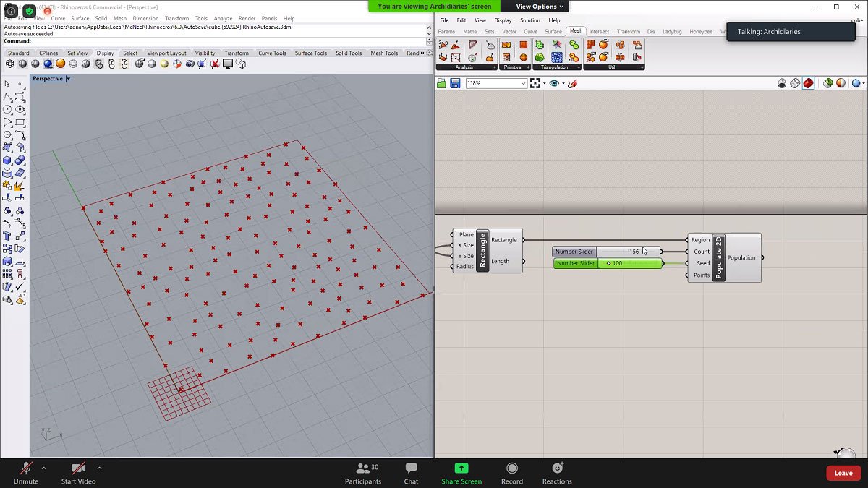Unmute the microphone in Zoom

click(x=26, y=472)
